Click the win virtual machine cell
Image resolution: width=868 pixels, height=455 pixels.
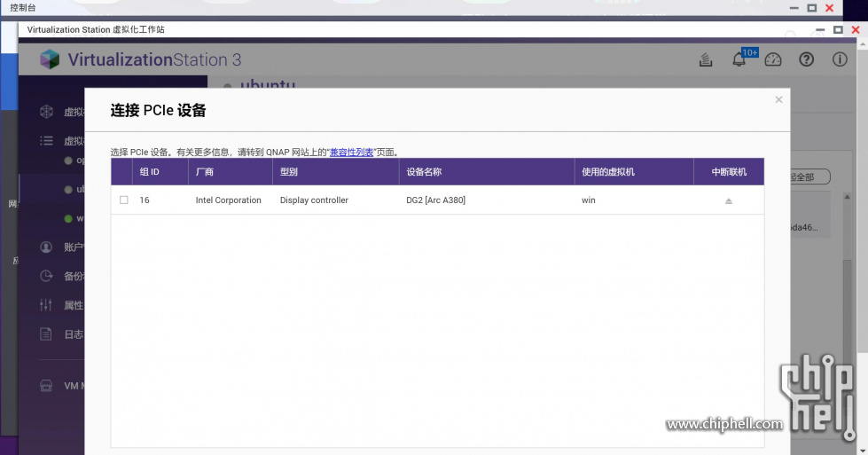click(x=589, y=200)
